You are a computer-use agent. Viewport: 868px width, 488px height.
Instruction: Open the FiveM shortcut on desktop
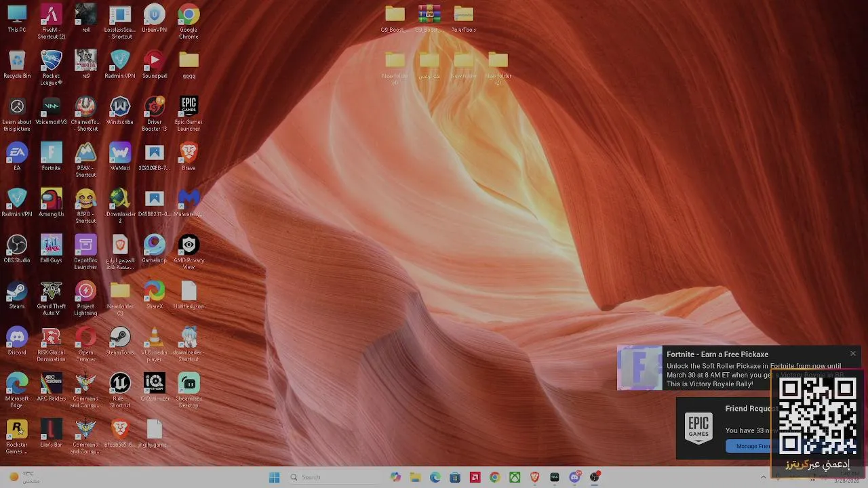(x=52, y=20)
